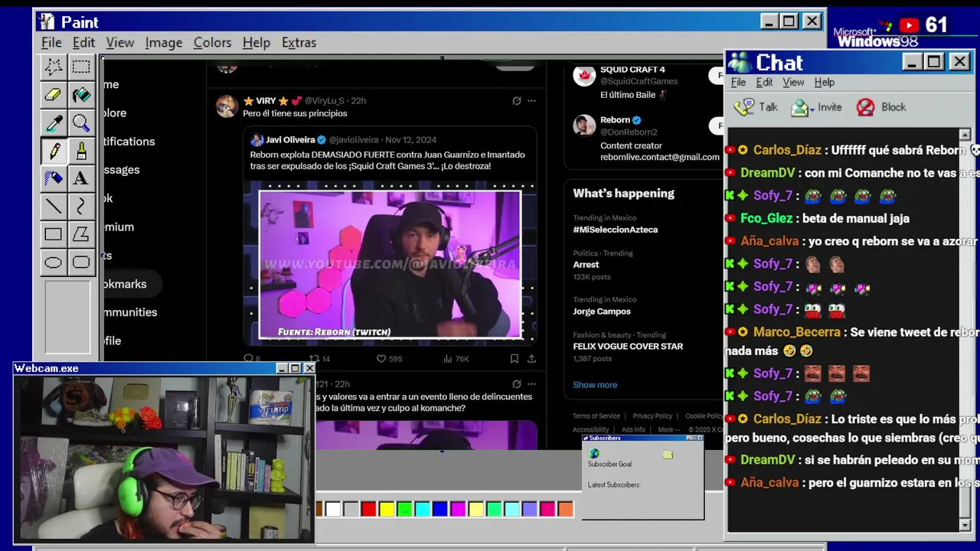Pick the dark blue color swatch
Screen dimensions: 980x551
tap(439, 509)
